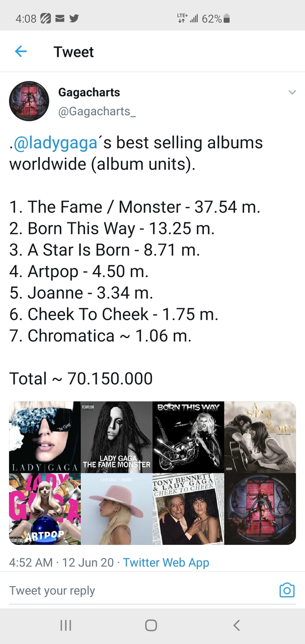
Task: Open the Gagacharts profile avatar
Action: coord(29,101)
